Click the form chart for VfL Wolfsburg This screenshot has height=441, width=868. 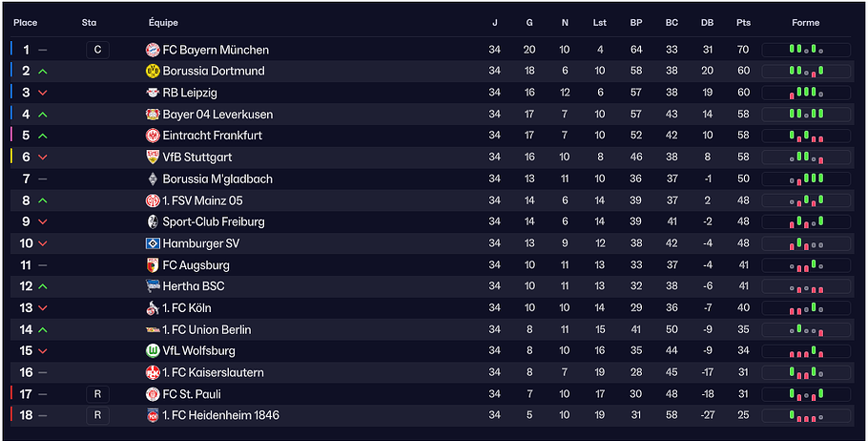pos(806,351)
